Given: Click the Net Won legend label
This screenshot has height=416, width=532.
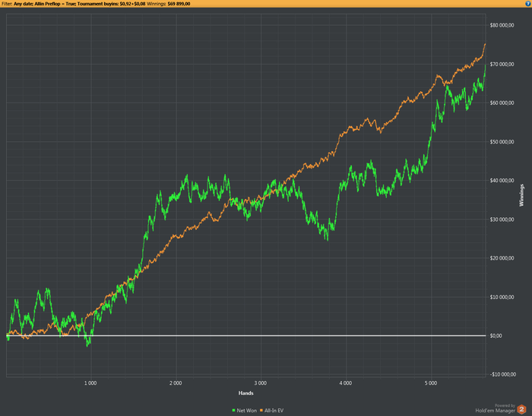Looking at the screenshot, I should pyautogui.click(x=247, y=410).
